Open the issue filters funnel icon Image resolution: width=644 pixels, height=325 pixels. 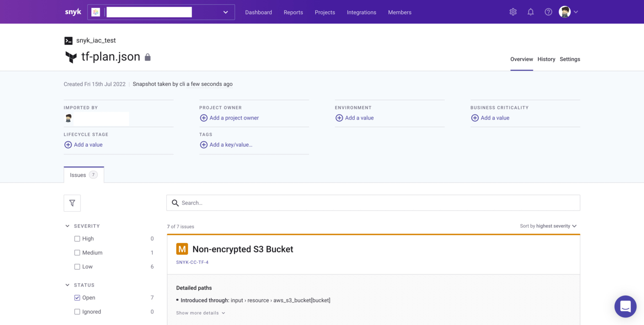point(72,203)
